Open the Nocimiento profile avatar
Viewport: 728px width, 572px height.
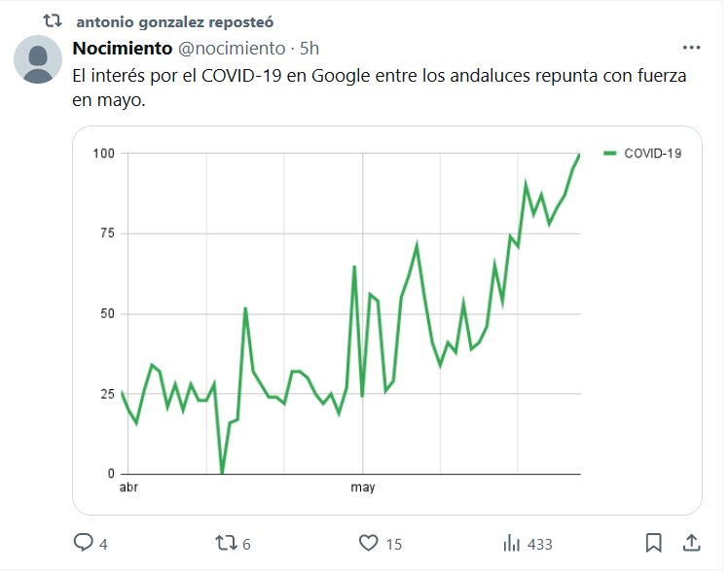pos(38,59)
